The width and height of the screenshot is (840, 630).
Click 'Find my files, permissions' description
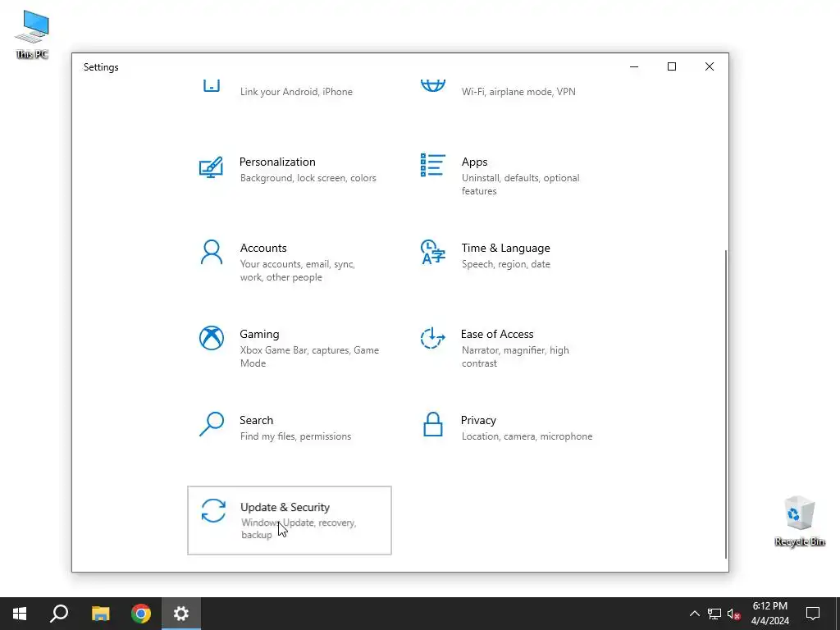click(295, 436)
